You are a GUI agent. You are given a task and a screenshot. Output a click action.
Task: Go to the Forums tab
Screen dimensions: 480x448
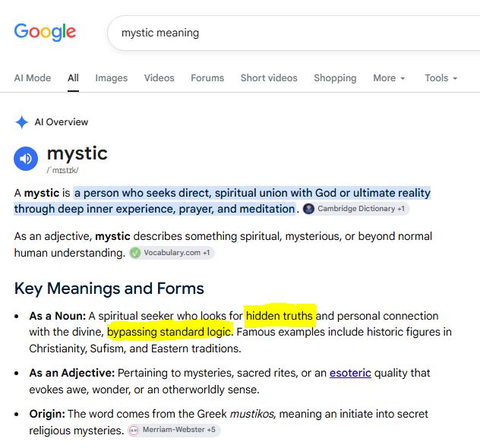click(207, 78)
